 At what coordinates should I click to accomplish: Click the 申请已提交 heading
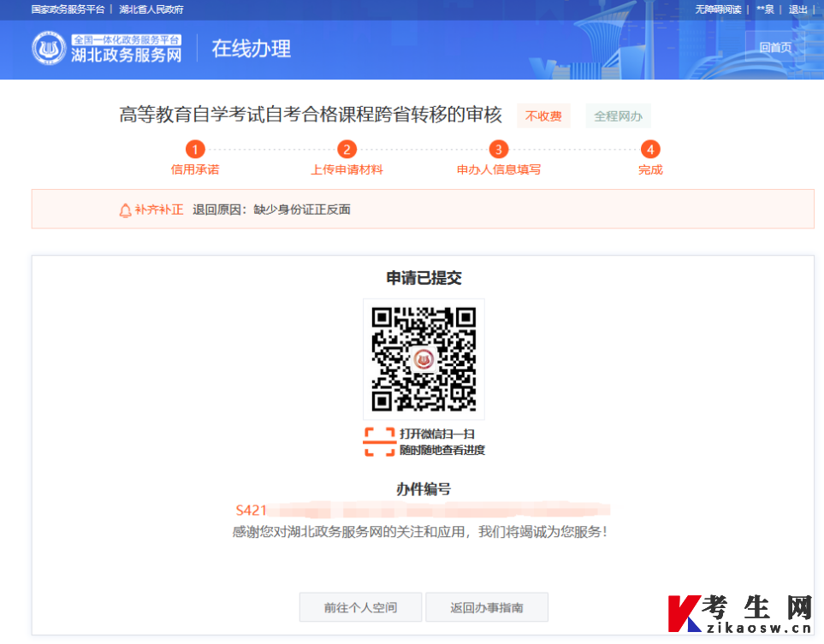coord(424,278)
